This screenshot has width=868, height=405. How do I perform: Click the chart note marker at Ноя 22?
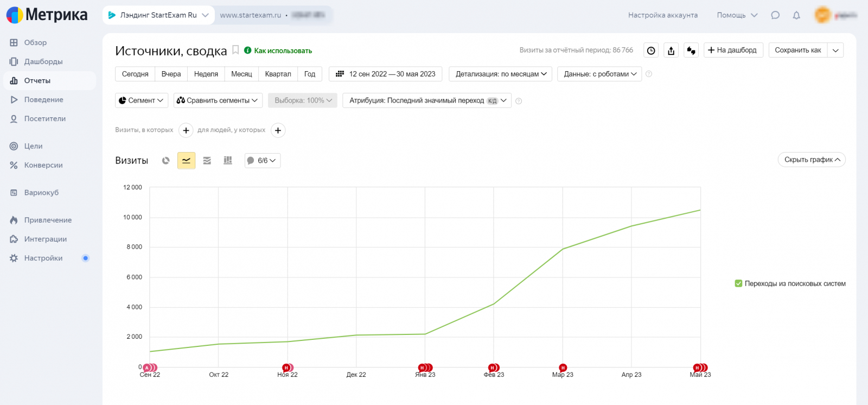pos(287,368)
